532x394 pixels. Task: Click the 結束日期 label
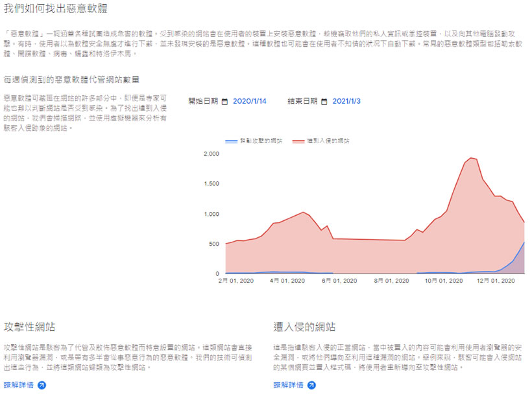(302, 101)
